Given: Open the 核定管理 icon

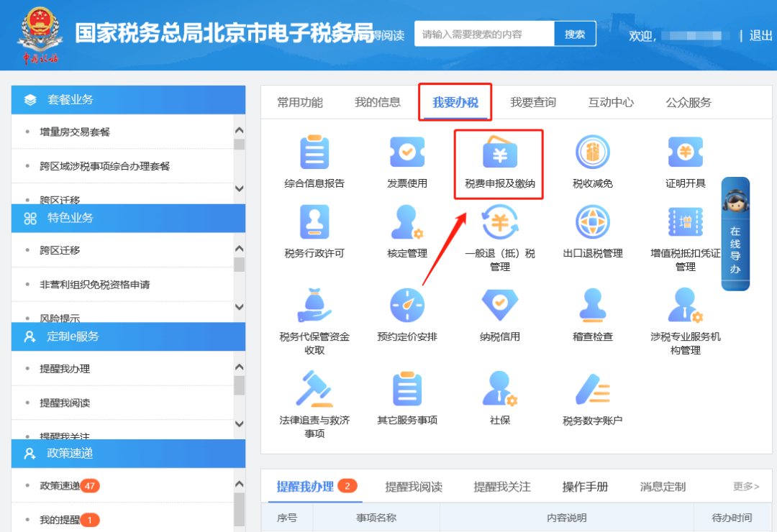Looking at the screenshot, I should tap(406, 222).
